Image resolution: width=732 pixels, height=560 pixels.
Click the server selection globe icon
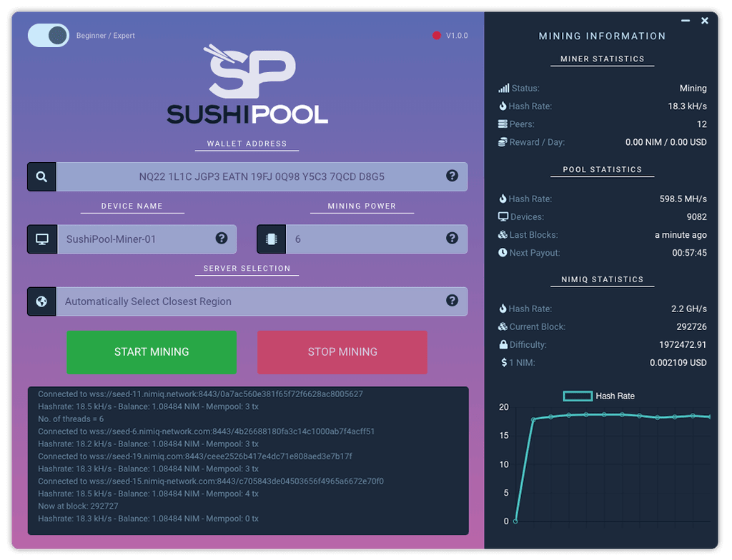pyautogui.click(x=41, y=301)
